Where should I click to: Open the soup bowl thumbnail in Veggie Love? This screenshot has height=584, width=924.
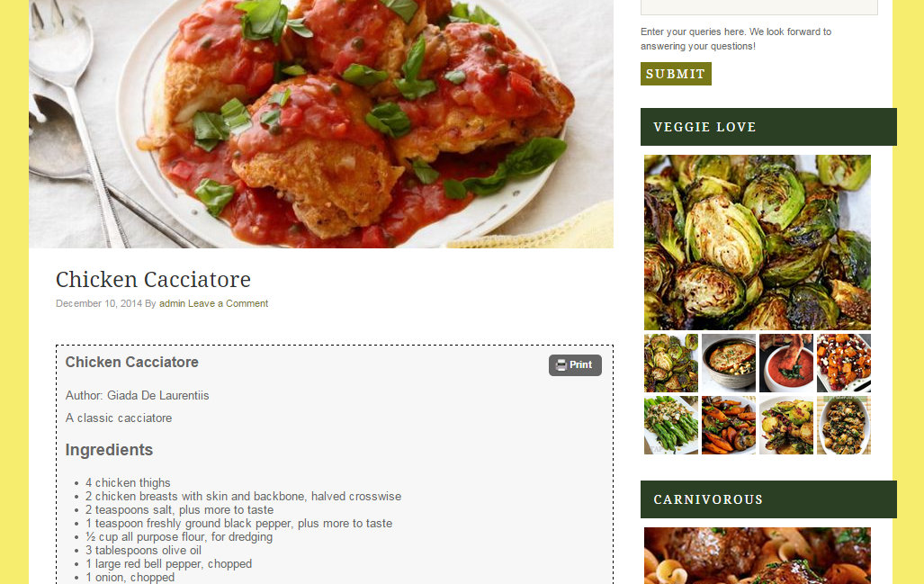pyautogui.click(x=729, y=363)
